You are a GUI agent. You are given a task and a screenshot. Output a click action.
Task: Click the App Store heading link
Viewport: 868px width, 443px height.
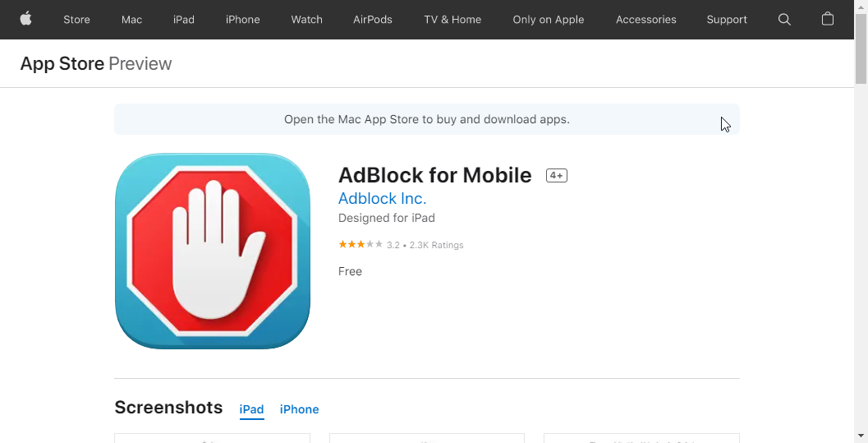pos(62,63)
